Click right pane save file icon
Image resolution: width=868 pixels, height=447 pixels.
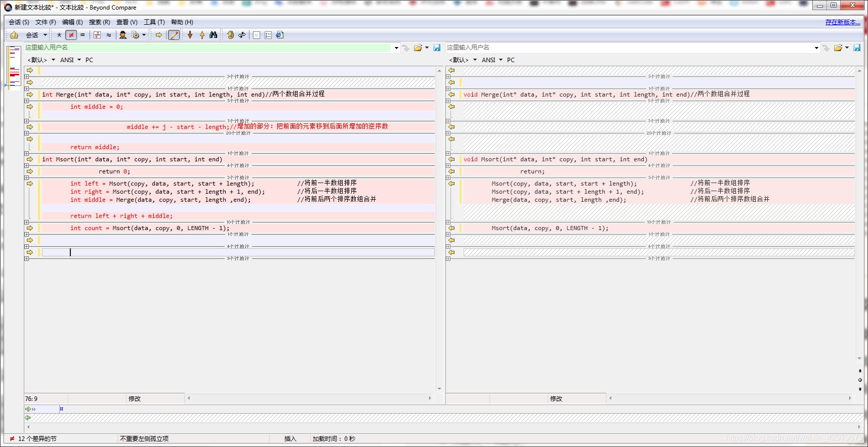click(857, 48)
